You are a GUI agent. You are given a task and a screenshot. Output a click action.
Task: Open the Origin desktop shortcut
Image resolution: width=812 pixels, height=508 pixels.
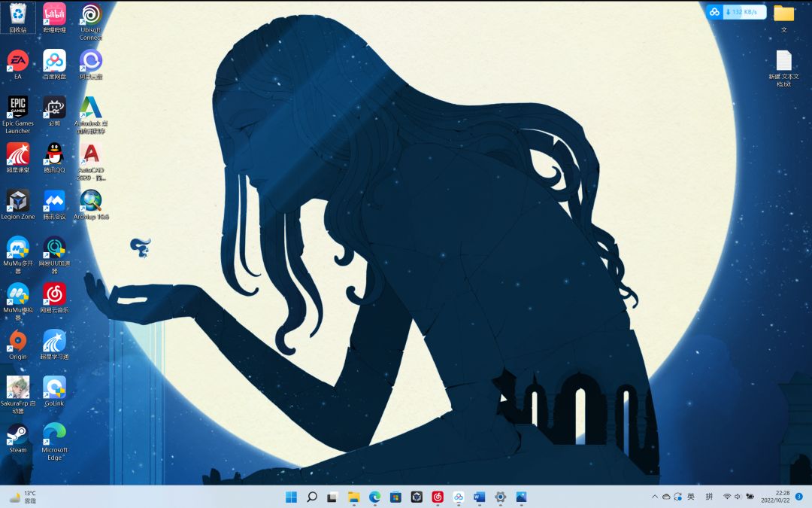18,344
